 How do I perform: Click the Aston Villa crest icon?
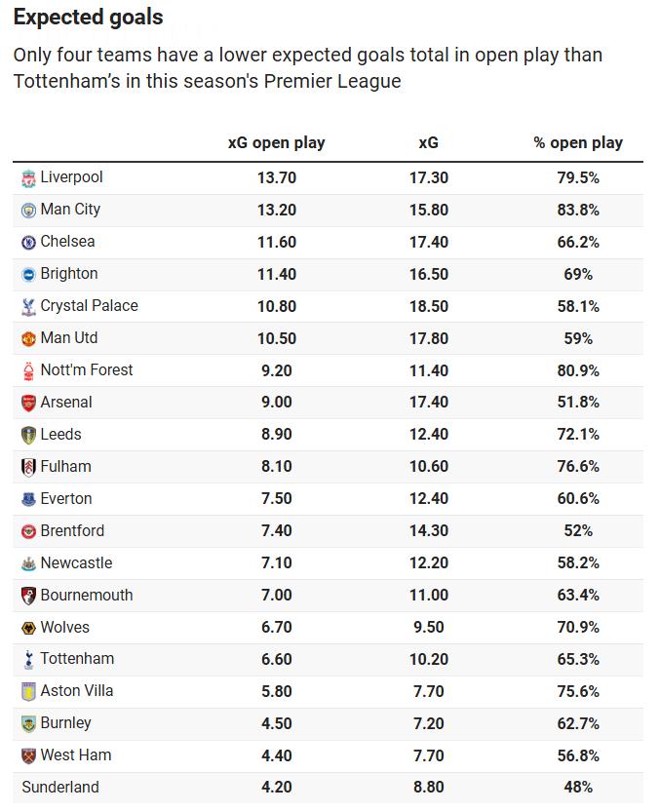coord(28,692)
